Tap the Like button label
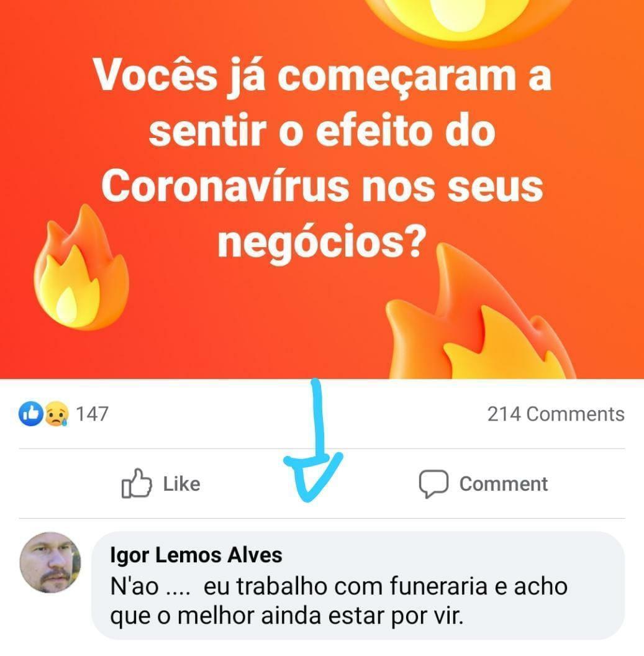The image size is (644, 656). click(181, 484)
